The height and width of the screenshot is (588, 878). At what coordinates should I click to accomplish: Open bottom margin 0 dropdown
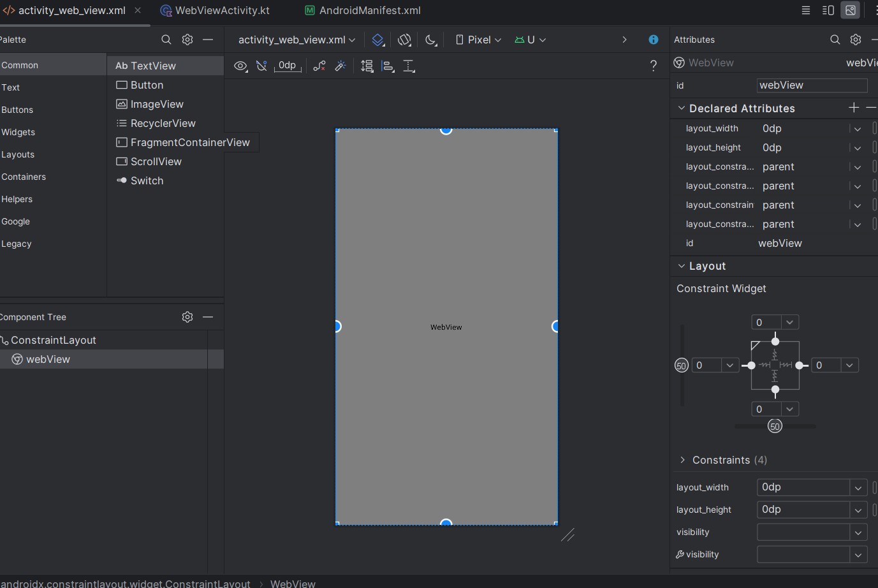point(790,409)
